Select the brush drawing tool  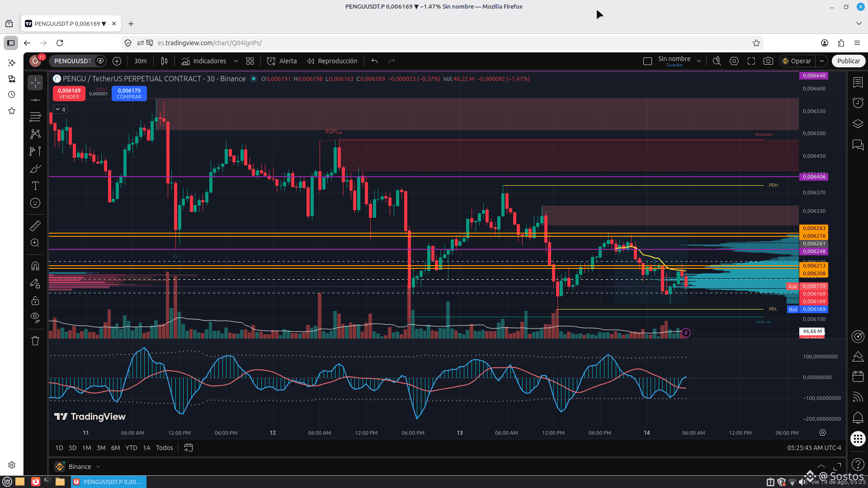click(x=35, y=169)
